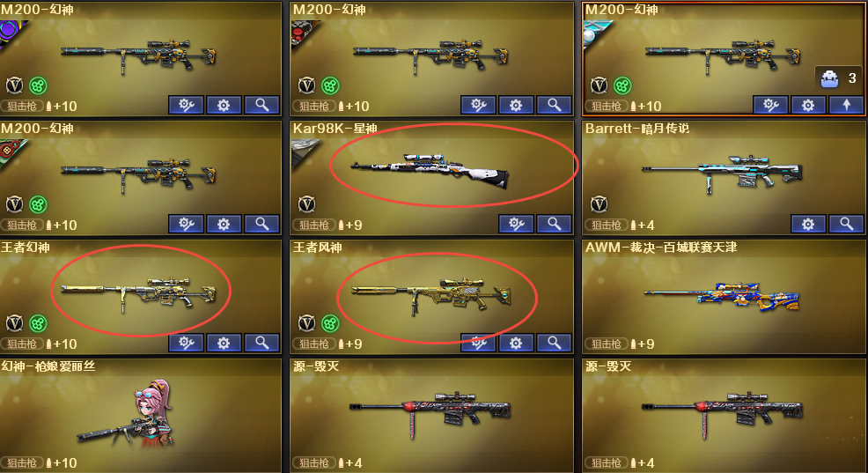Open gear settings on Barrett-暗月传说 card
The image size is (868, 473).
click(x=808, y=224)
